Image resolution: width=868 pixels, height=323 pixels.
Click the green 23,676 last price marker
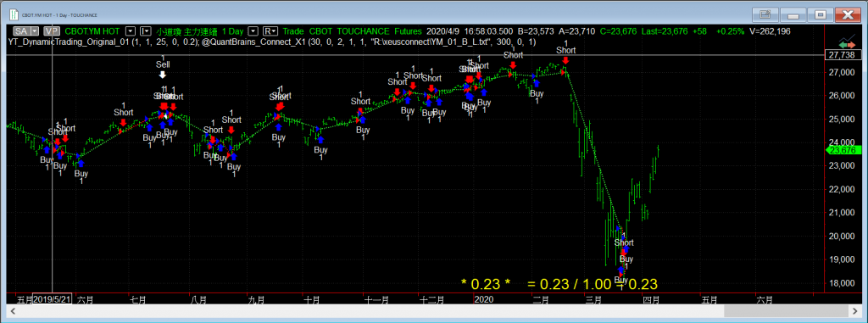pyautogui.click(x=843, y=150)
